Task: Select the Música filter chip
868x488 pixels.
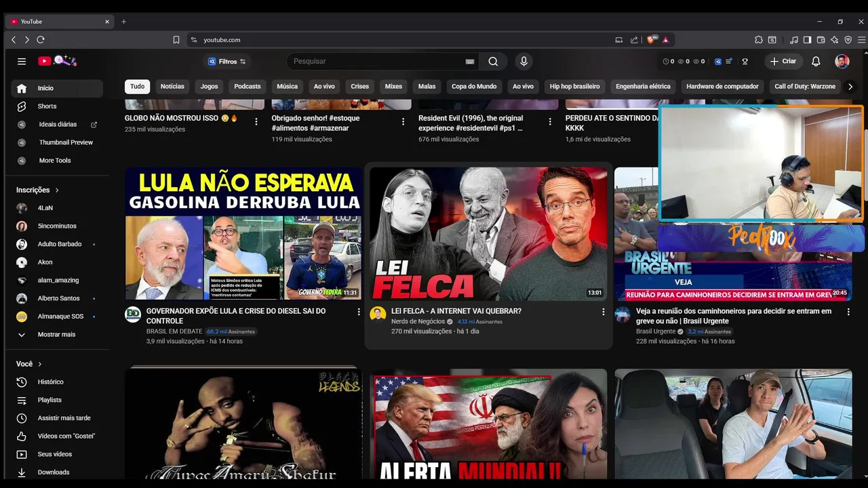Action: tap(287, 87)
